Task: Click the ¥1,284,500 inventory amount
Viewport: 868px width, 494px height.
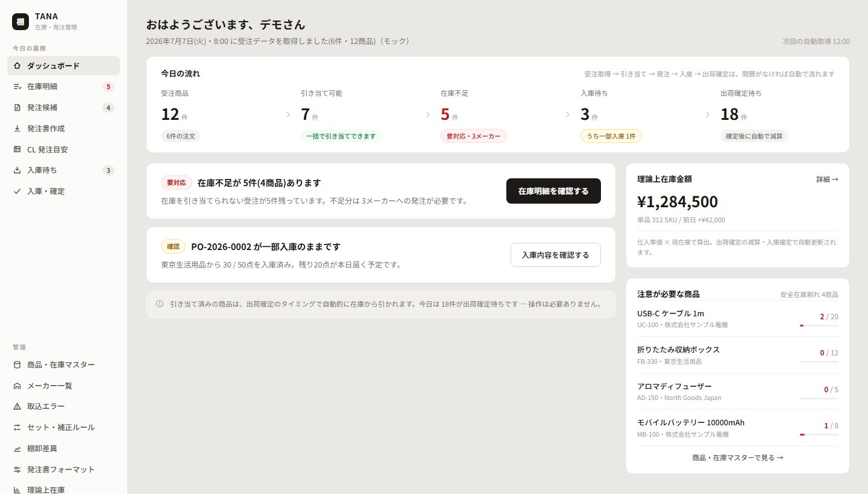Action: pos(678,202)
